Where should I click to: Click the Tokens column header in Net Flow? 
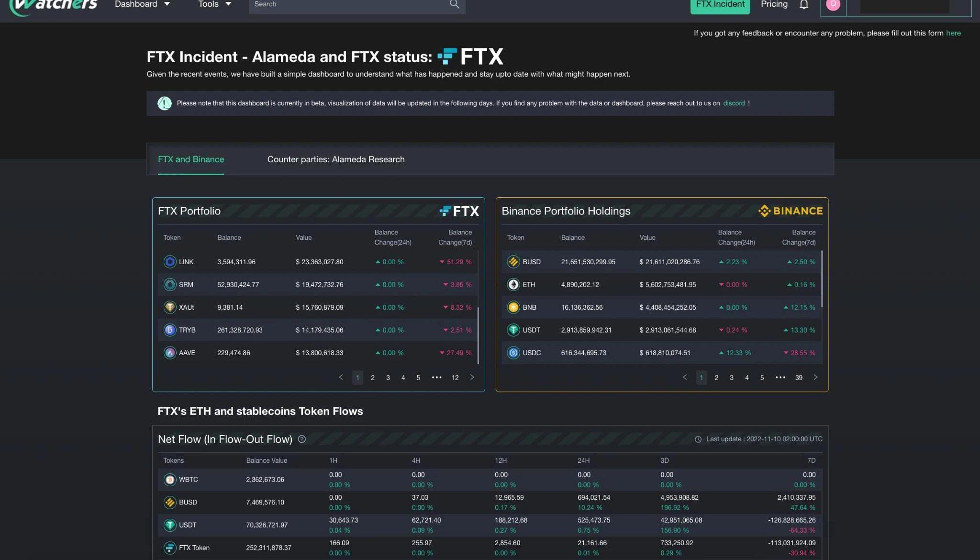click(x=173, y=460)
